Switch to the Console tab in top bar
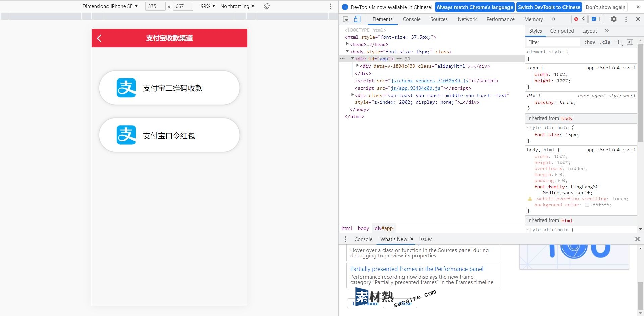This screenshot has height=316, width=644. click(412, 19)
